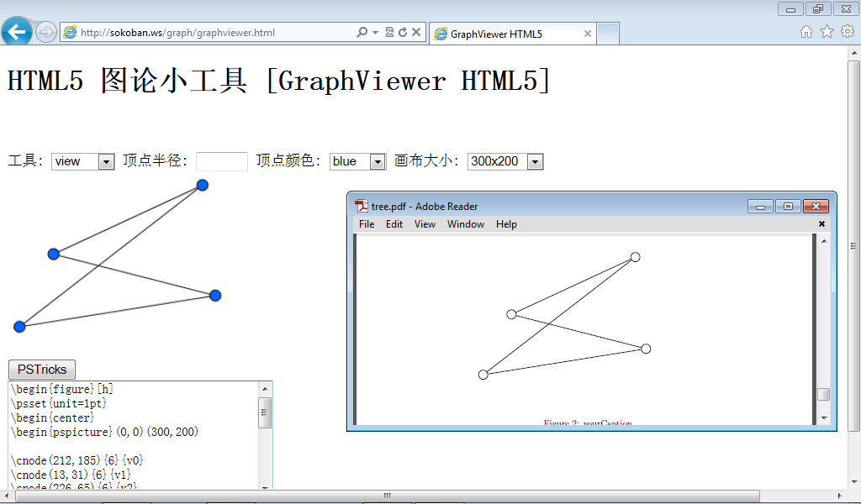
Task: Refresh the page with the reload icon
Action: tap(403, 33)
